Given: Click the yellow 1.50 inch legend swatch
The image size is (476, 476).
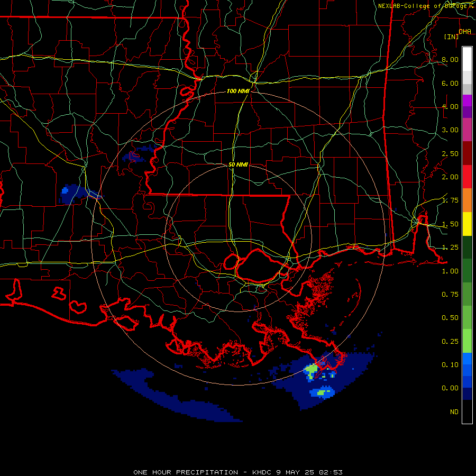Looking at the screenshot, I should 467,224.
